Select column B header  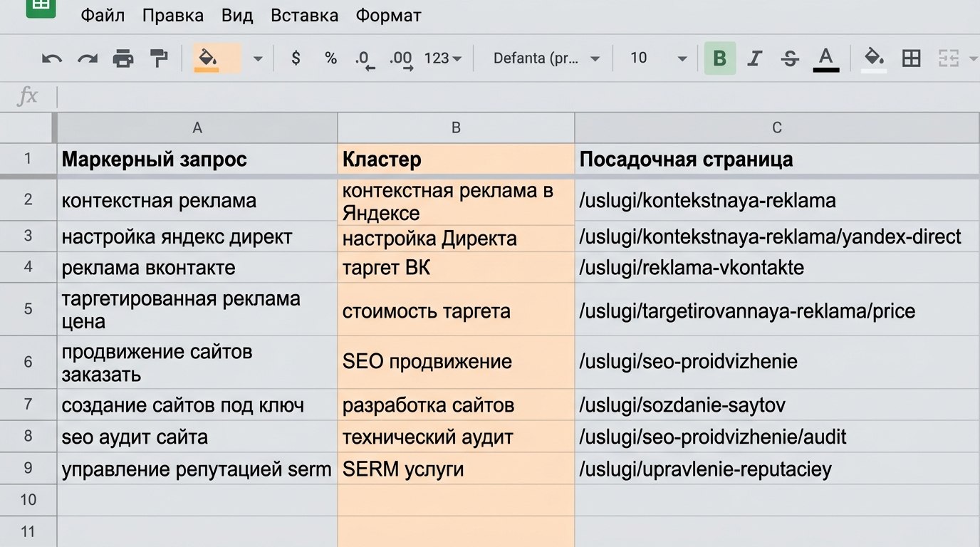(456, 127)
